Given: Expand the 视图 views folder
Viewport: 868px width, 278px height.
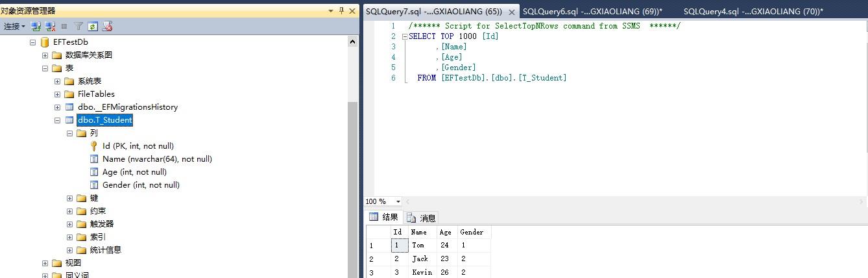Looking at the screenshot, I should 45,263.
